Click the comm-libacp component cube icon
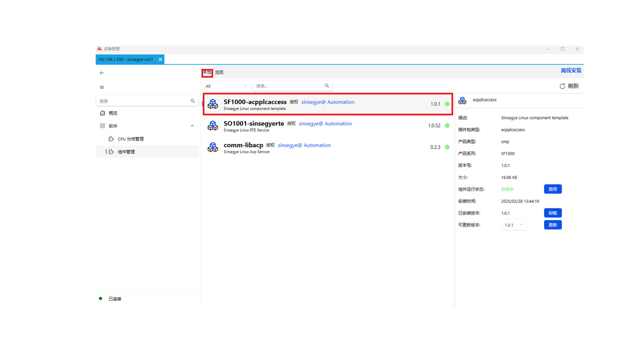644x362 pixels. tap(213, 147)
